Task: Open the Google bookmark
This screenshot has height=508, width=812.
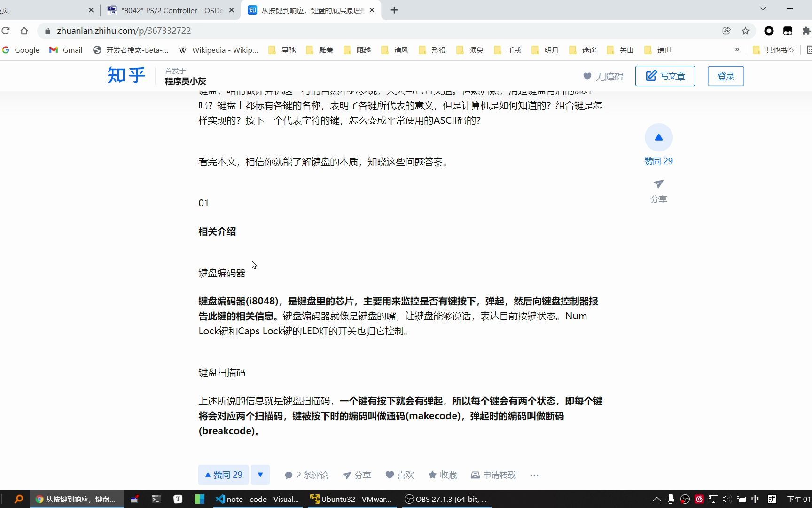Action: [x=21, y=50]
